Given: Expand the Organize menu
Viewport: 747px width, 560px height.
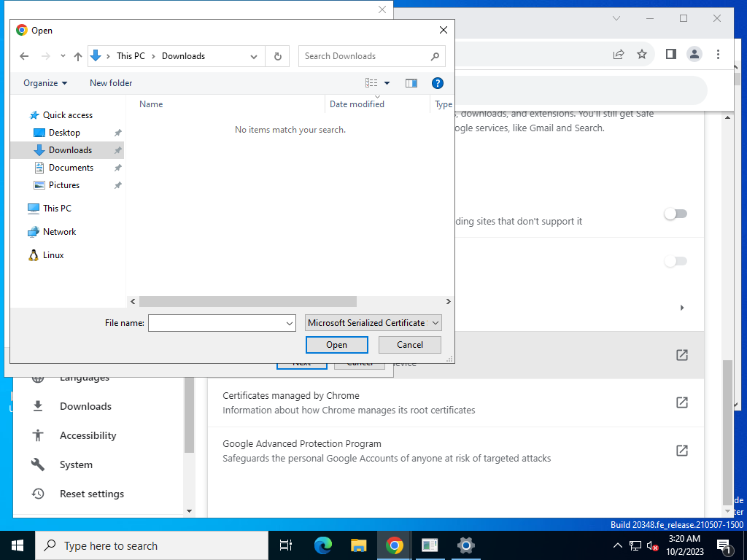Looking at the screenshot, I should click(45, 83).
